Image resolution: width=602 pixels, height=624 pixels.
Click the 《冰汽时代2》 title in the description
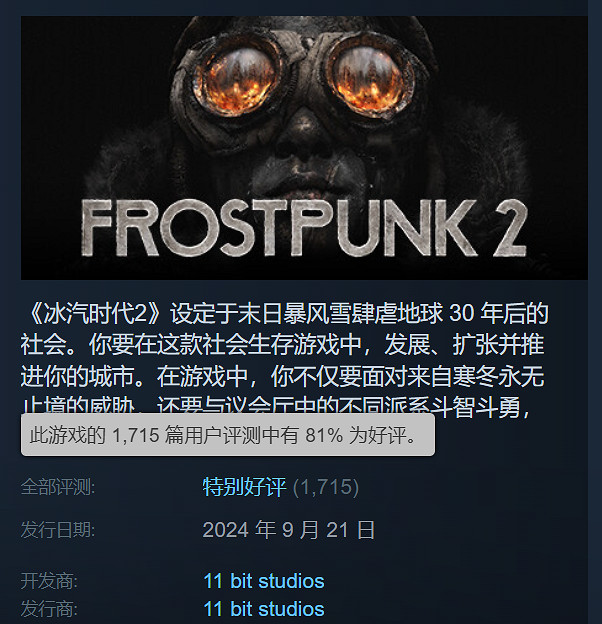pos(96,314)
